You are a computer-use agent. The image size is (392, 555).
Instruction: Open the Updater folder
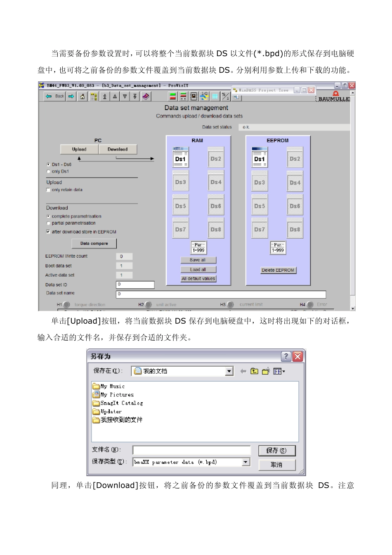coord(107,412)
